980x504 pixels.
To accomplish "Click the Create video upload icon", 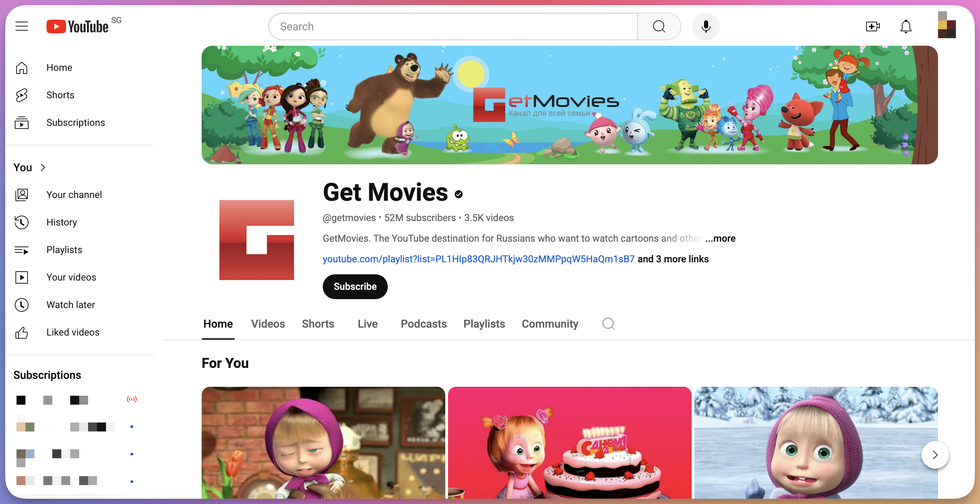I will [x=873, y=26].
